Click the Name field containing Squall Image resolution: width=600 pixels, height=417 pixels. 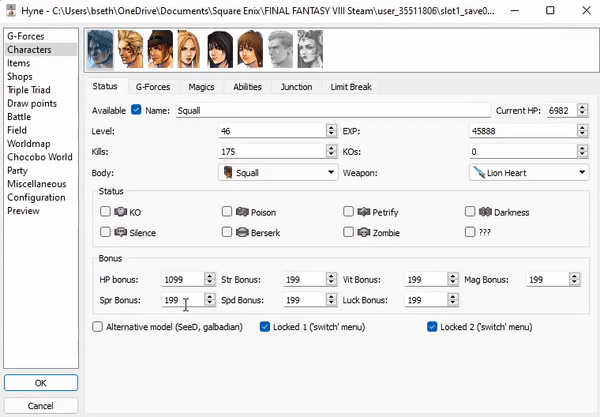(x=333, y=110)
